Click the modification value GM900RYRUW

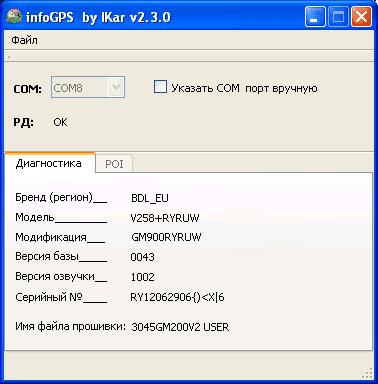click(166, 237)
